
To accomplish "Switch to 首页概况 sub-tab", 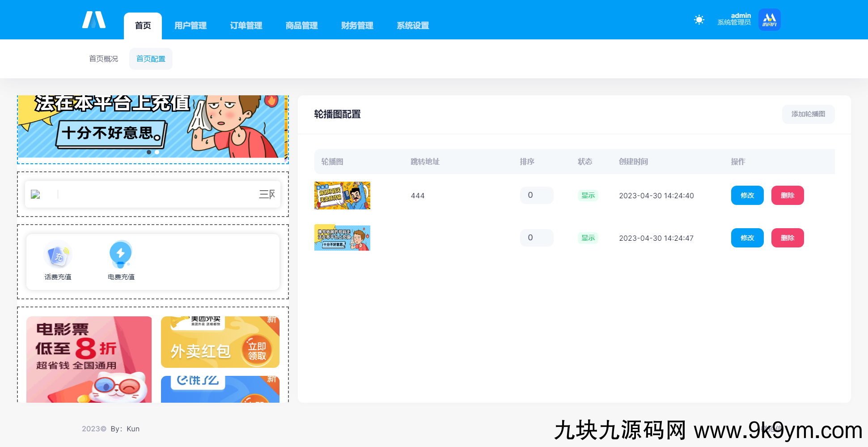I will [103, 59].
